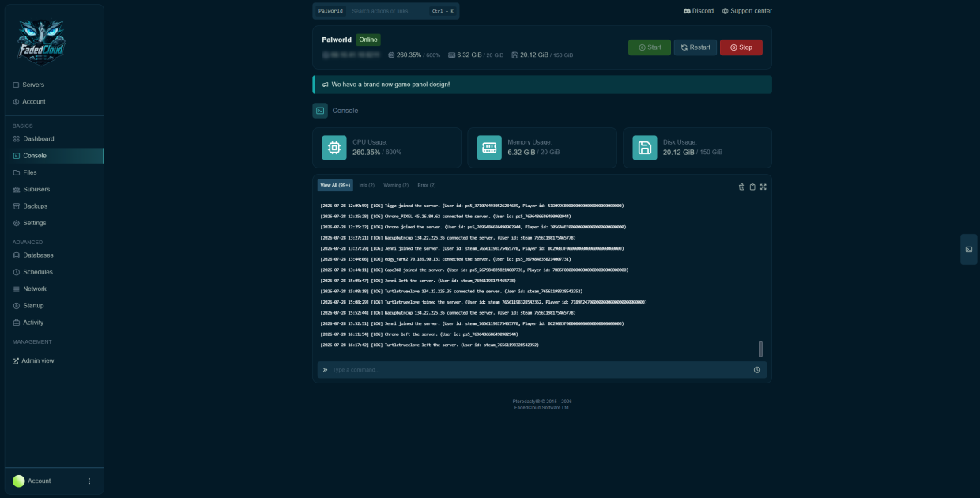Click the Online status badge

coord(368,40)
